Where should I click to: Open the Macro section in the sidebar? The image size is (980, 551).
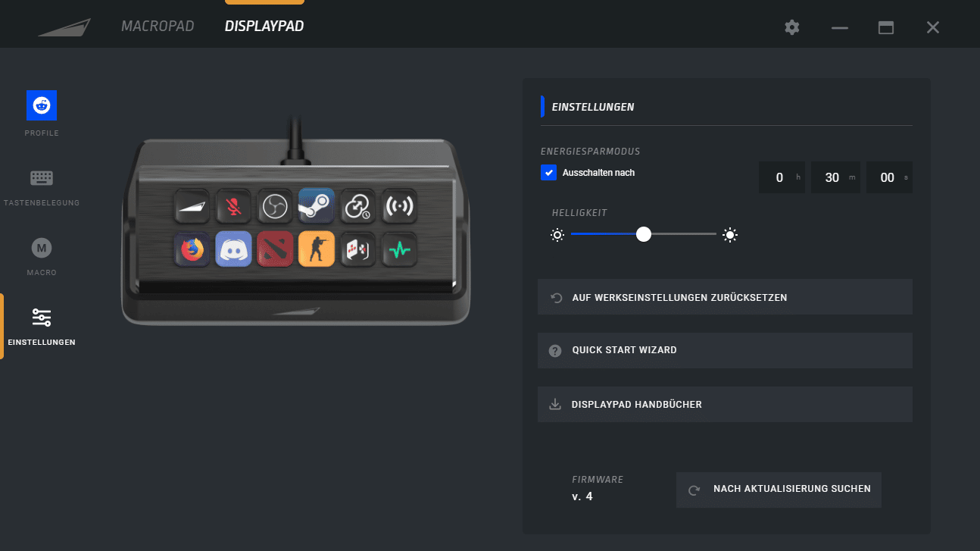point(42,256)
